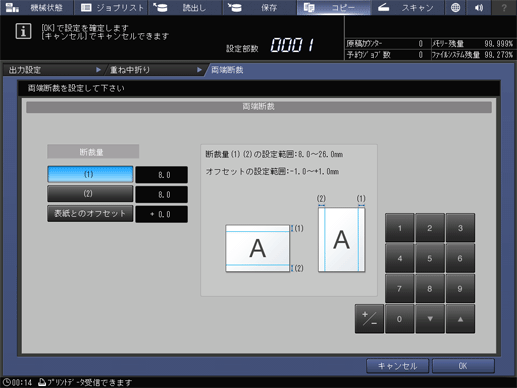
Task: Open the 読出し recall tab
Action: click(185, 8)
